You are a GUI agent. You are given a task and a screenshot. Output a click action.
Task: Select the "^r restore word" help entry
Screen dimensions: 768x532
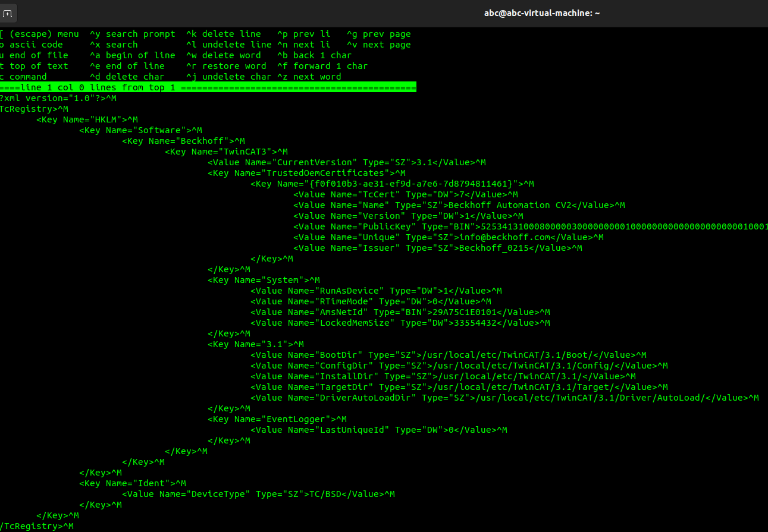(x=226, y=66)
